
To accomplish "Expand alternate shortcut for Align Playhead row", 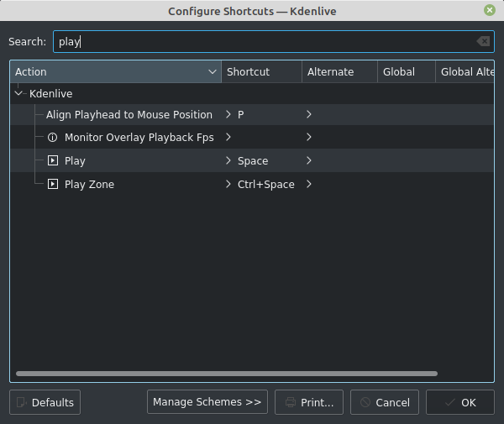I will tap(309, 114).
